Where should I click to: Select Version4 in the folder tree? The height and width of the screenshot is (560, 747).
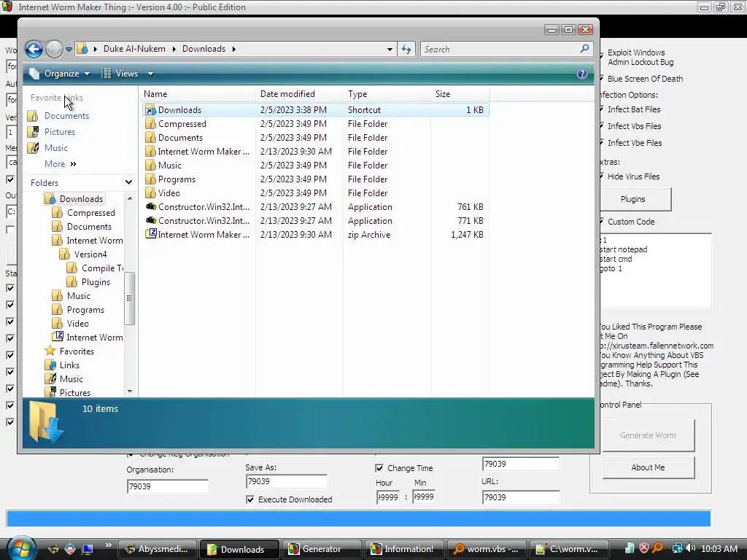pyautogui.click(x=90, y=254)
